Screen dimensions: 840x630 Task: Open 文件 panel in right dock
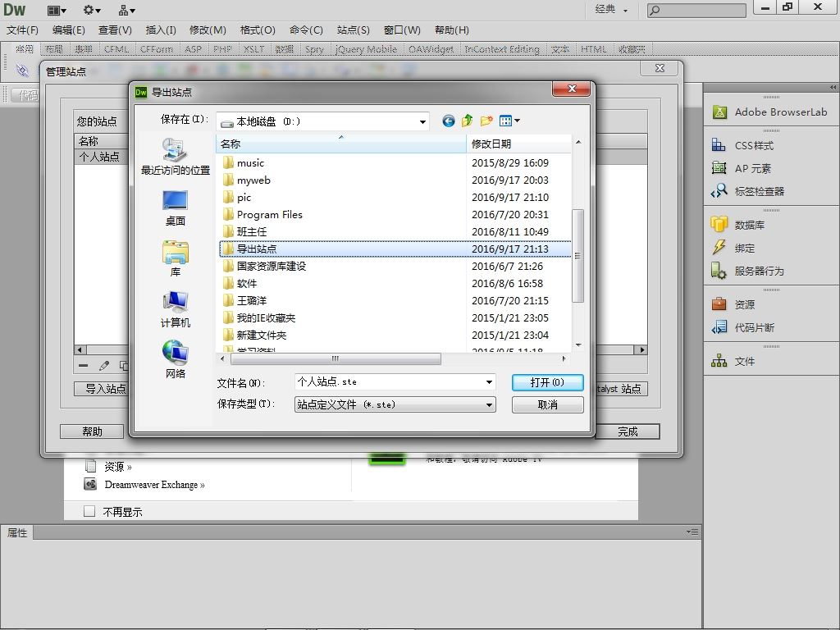point(733,361)
